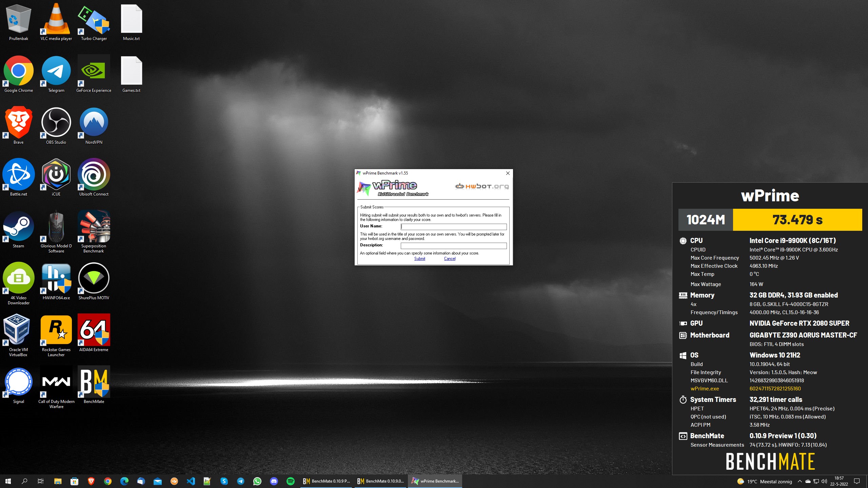Open Task View on the taskbar
This screenshot has width=868, height=488.
pos(41,481)
